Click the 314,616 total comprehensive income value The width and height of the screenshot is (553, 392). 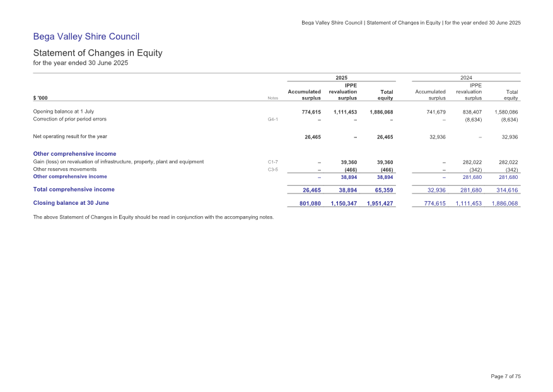[x=507, y=190]
